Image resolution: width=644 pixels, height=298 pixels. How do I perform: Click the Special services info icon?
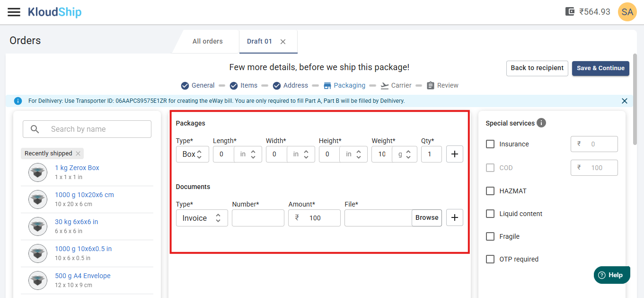(x=541, y=123)
